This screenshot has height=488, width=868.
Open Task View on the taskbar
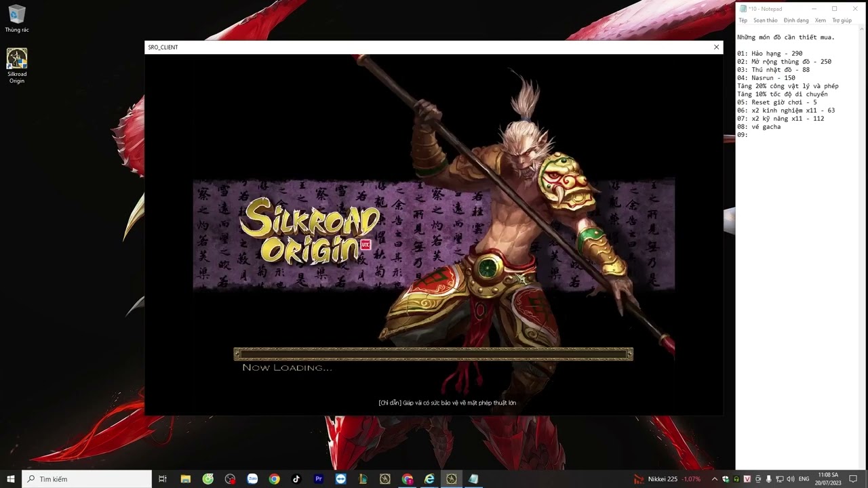[163, 479]
